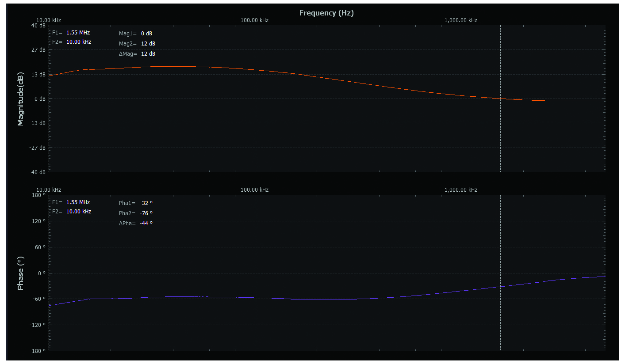Click the F1 cursor line in magnitude plot
The image size is (625, 364).
(x=500, y=133)
